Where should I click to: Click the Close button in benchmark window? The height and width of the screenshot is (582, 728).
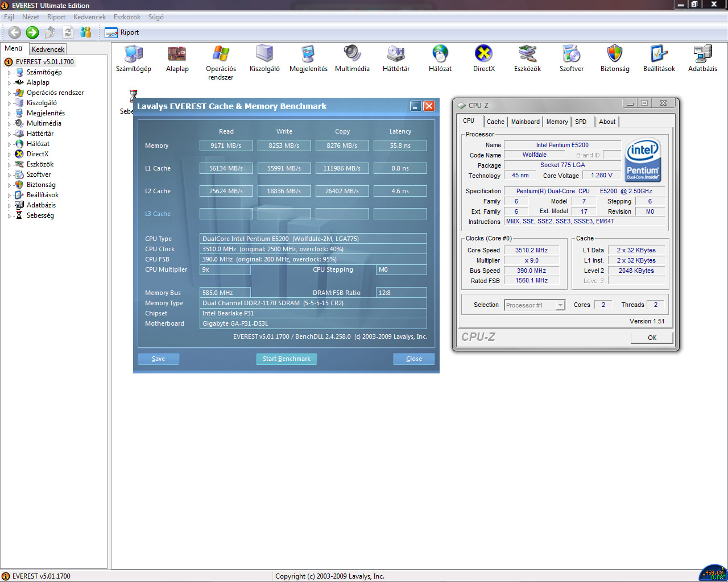(414, 359)
